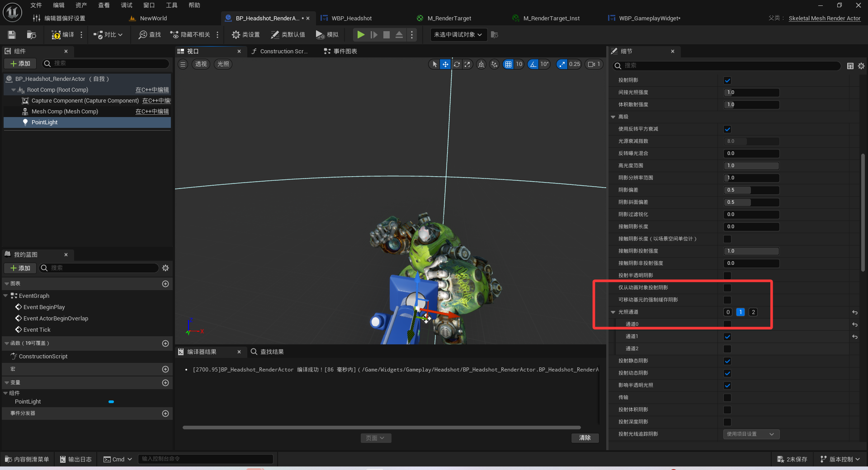Viewport: 868px width, 470px height.
Task: Click 添加 button in components panel
Action: pos(20,64)
